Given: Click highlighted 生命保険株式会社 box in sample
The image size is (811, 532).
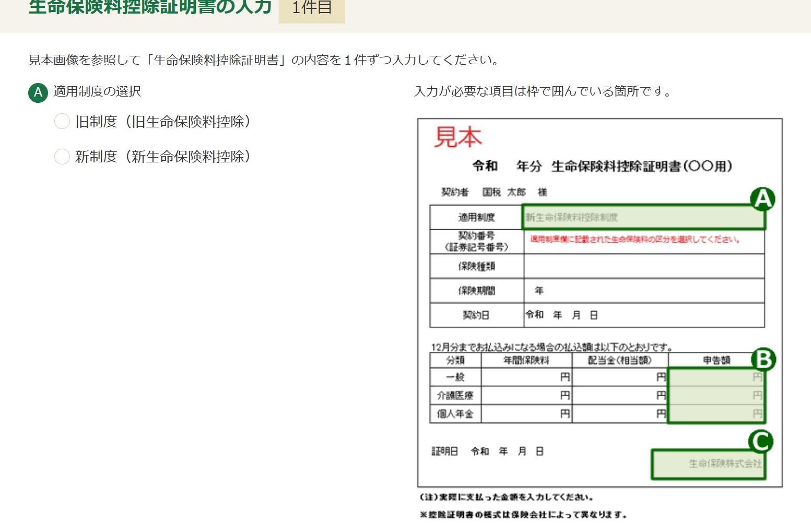Looking at the screenshot, I should (708, 464).
